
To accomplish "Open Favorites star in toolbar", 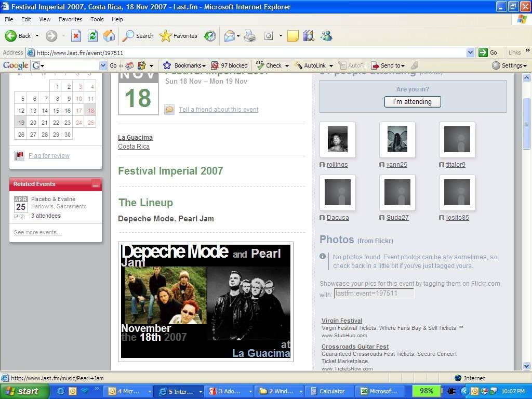I will (166, 36).
